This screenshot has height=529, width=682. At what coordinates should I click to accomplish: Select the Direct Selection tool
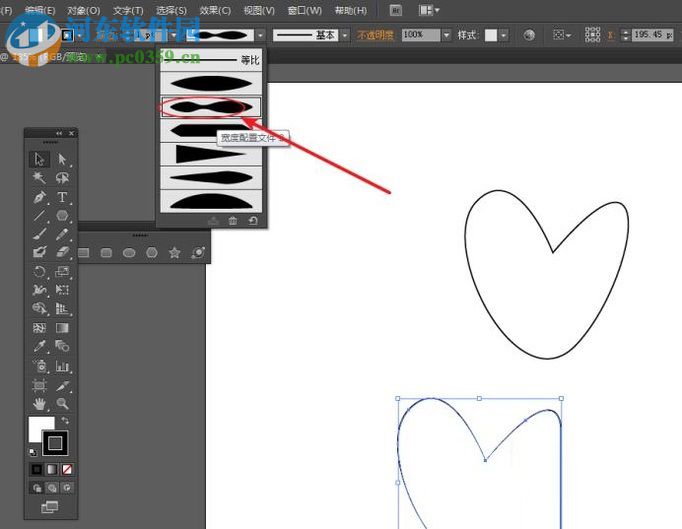coord(62,159)
